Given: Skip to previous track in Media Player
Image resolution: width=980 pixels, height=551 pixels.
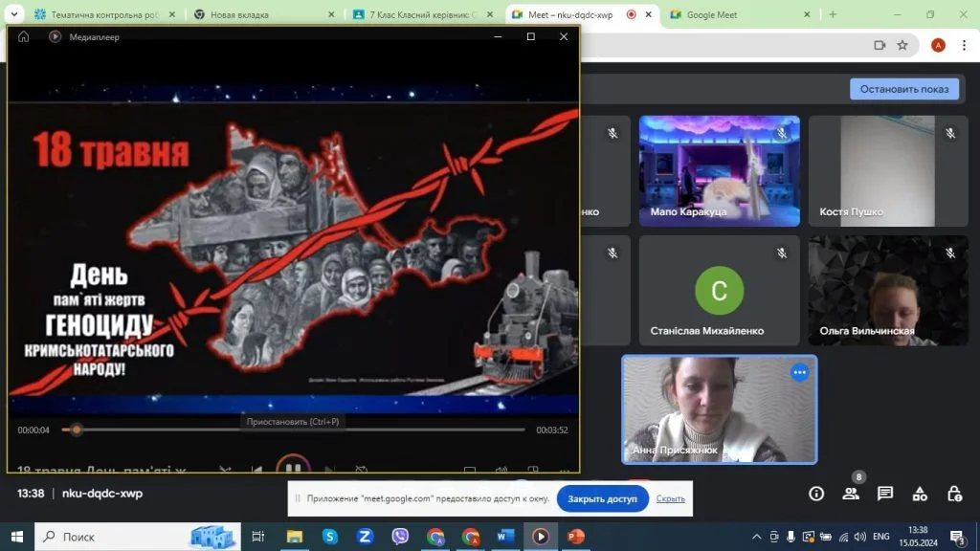Looking at the screenshot, I should 256,469.
